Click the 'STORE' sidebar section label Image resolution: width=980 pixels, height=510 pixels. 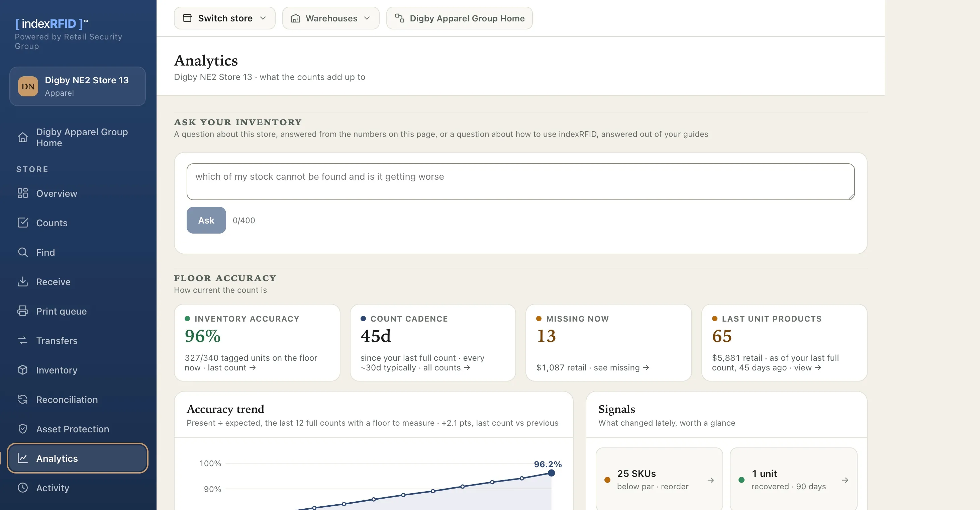click(x=32, y=169)
